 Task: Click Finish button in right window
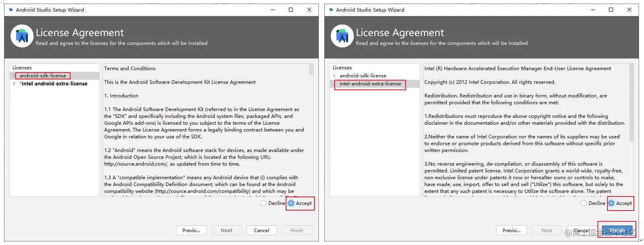[617, 230]
